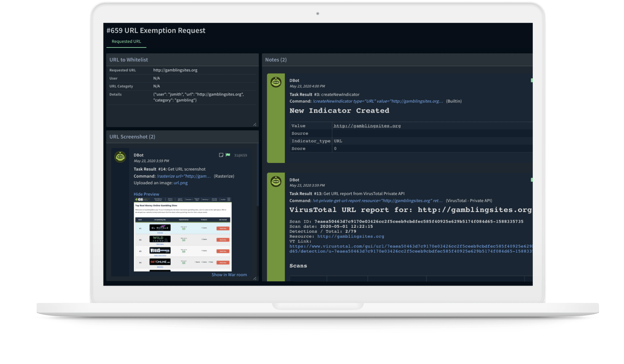Switch to the Requested URL tab
The image size is (624, 364).
(x=126, y=41)
